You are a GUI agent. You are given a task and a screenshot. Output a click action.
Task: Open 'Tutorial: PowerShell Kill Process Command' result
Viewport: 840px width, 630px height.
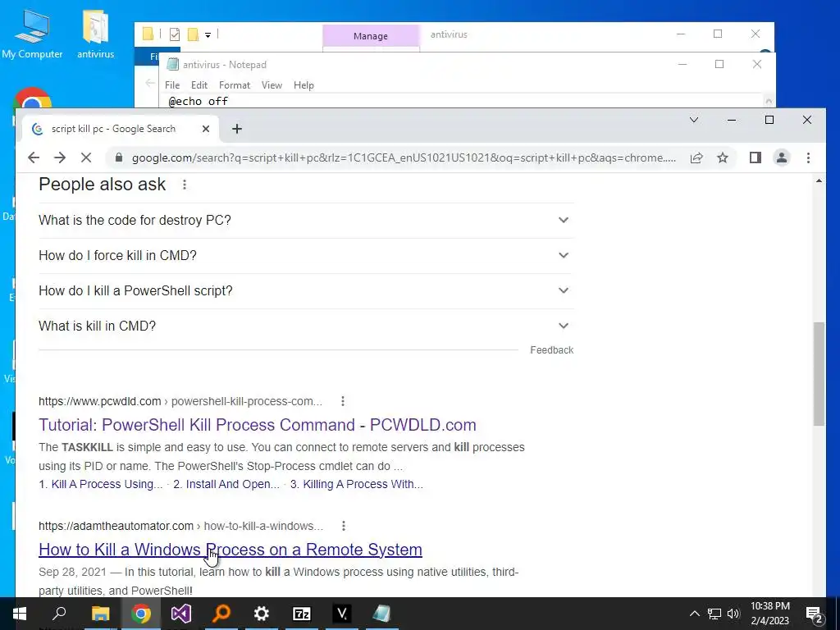point(257,425)
